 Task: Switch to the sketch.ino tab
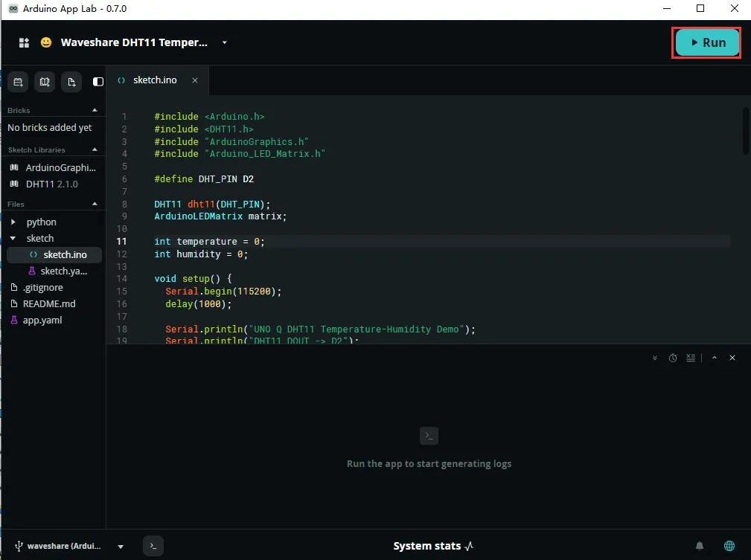[x=155, y=80]
